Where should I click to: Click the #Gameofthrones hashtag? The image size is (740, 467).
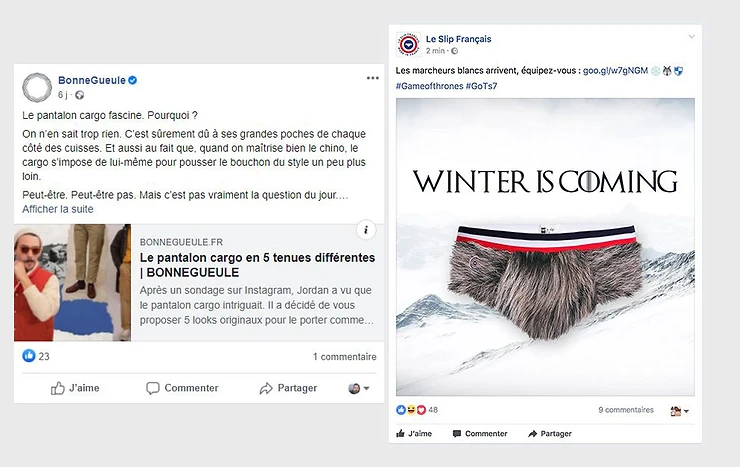click(429, 86)
